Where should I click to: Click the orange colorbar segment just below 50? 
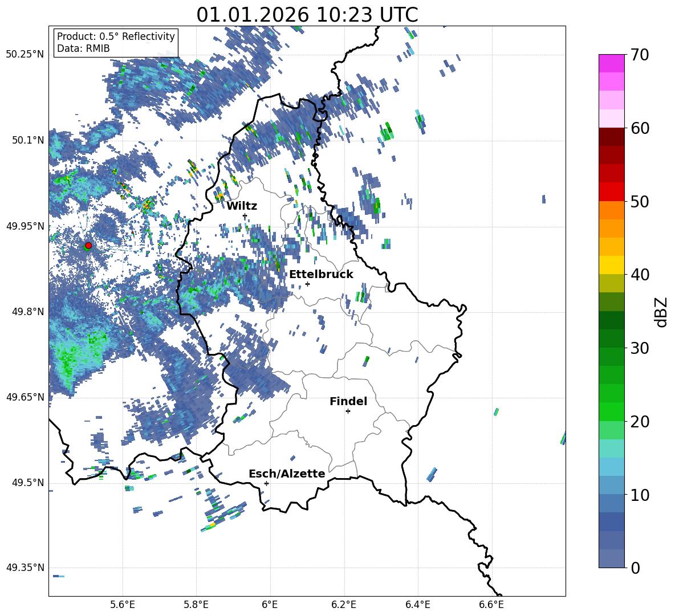[611, 210]
